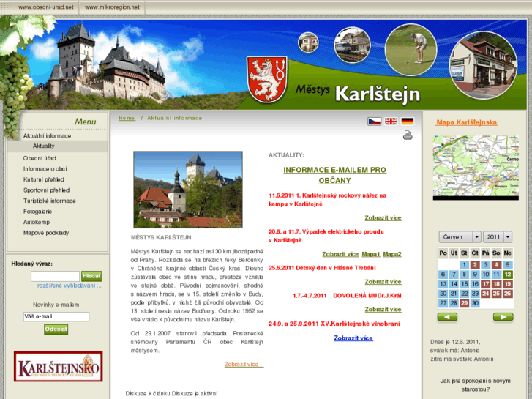The height and width of the screenshot is (399, 532).
Task: Select calendar day 1
Action: [x=465, y=264]
